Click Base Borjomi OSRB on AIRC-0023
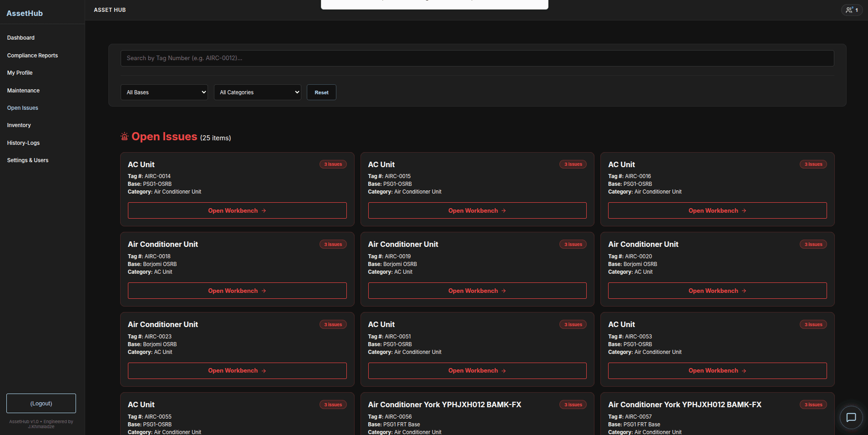Image resolution: width=868 pixels, height=435 pixels. (x=152, y=344)
